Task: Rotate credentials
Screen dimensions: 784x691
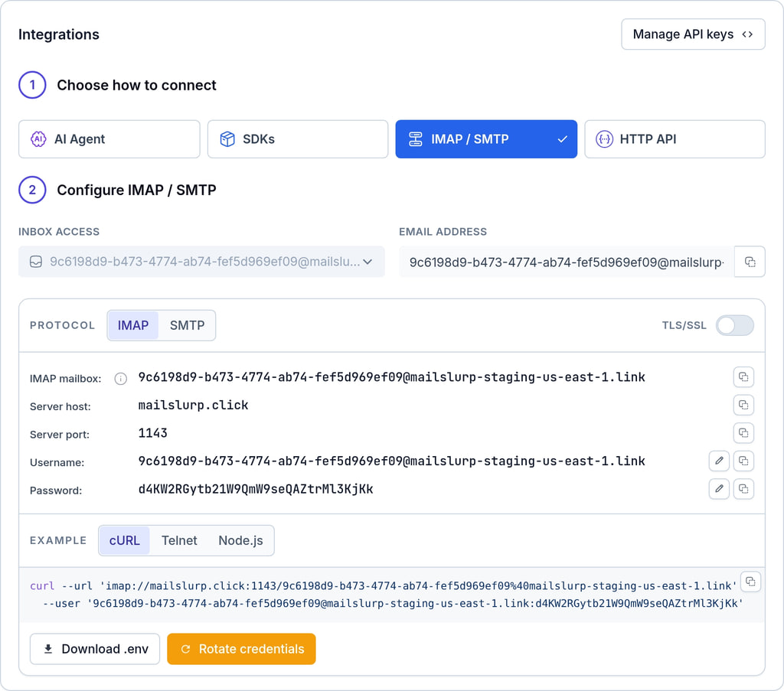Action: click(x=241, y=649)
